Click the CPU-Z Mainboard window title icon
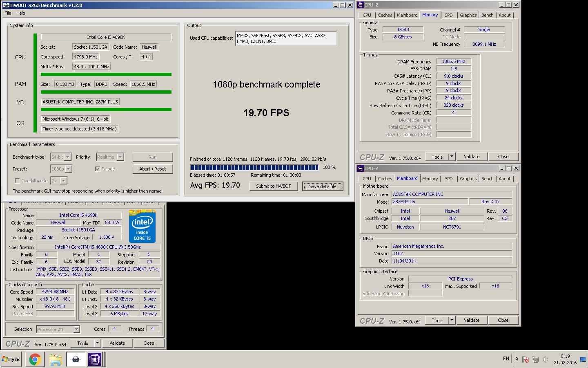 (361, 168)
